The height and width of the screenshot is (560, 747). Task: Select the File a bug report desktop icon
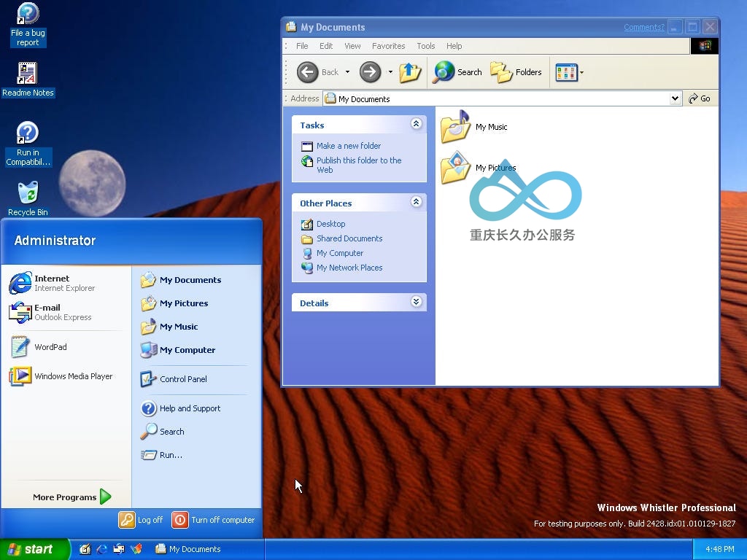tap(28, 25)
